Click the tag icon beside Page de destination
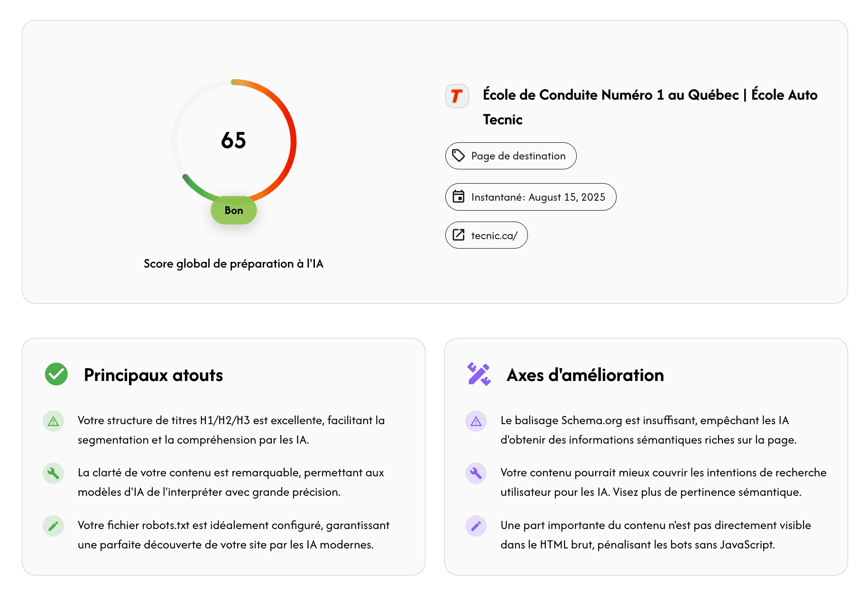 458,156
